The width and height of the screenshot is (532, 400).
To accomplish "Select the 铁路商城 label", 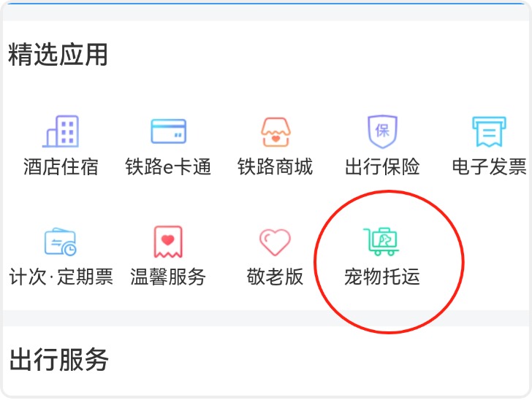I will coord(275,166).
